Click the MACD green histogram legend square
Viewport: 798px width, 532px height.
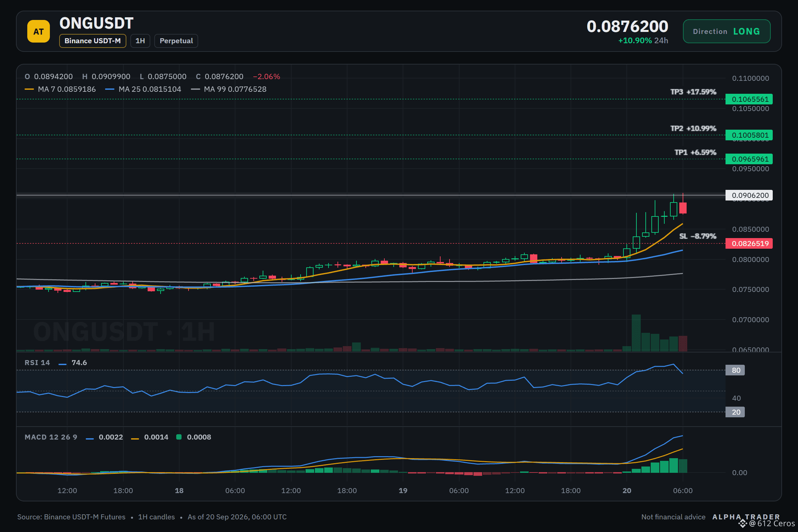[x=179, y=437]
